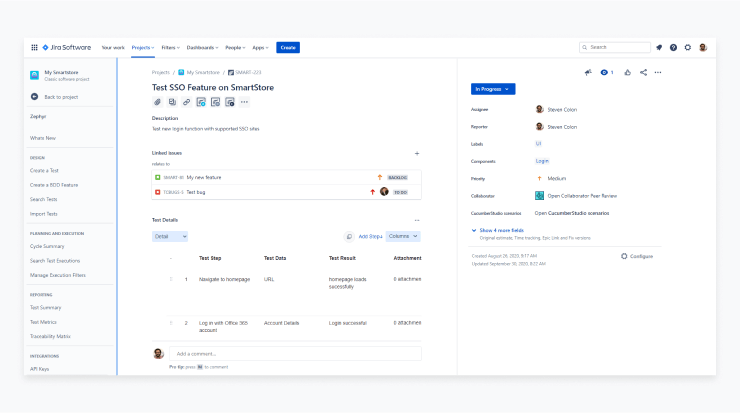Click the Open Collaborator Peer Review icon
The height and width of the screenshot is (413, 740).
[x=539, y=195]
